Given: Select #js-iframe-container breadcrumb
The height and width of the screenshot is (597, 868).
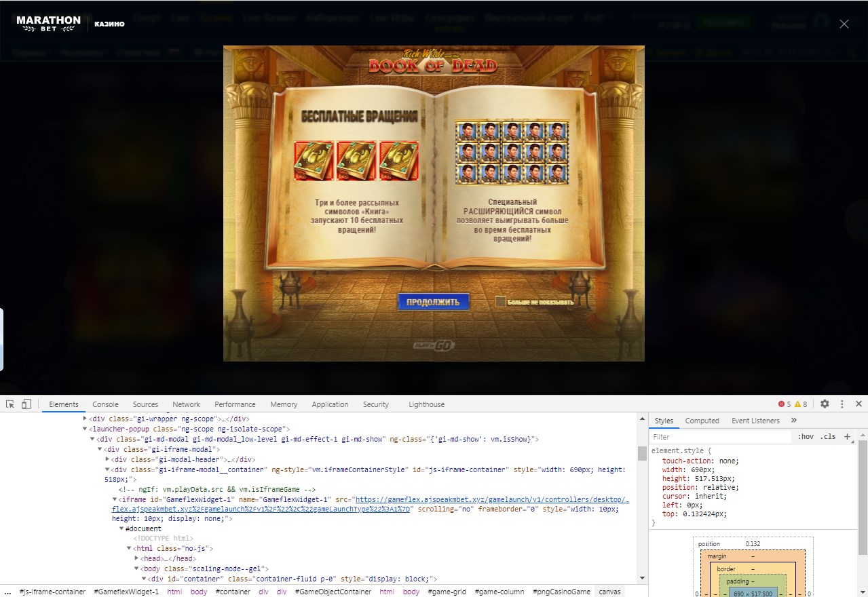Looking at the screenshot, I should (x=52, y=592).
